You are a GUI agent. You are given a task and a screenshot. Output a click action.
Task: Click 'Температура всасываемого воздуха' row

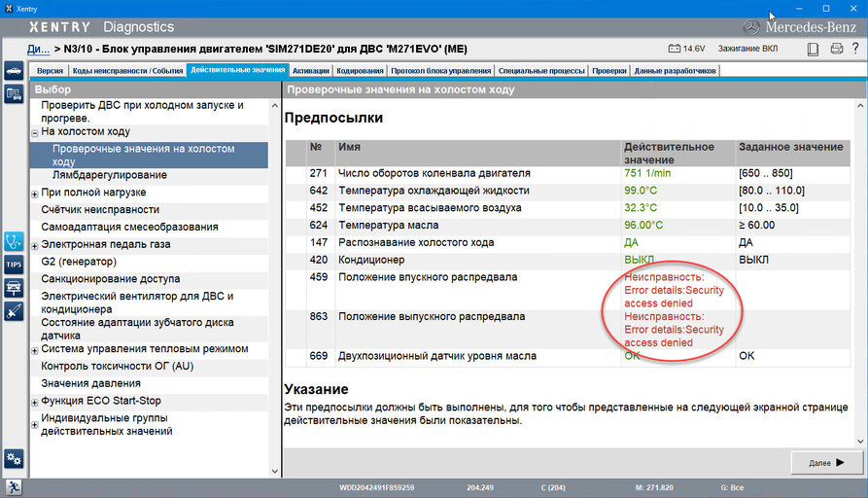568,208
